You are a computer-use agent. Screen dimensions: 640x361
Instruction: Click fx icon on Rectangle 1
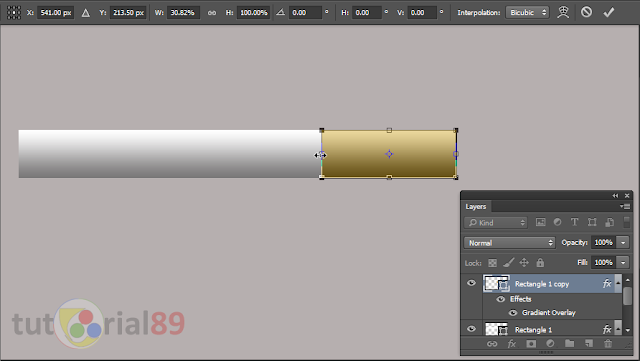coord(607,329)
